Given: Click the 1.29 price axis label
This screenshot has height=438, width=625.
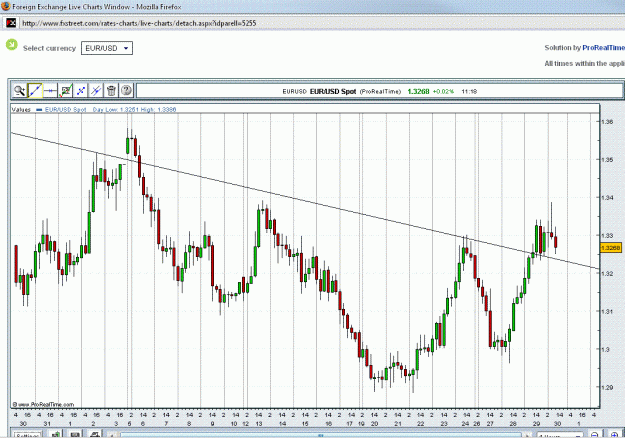Looking at the screenshot, I should click(x=607, y=387).
